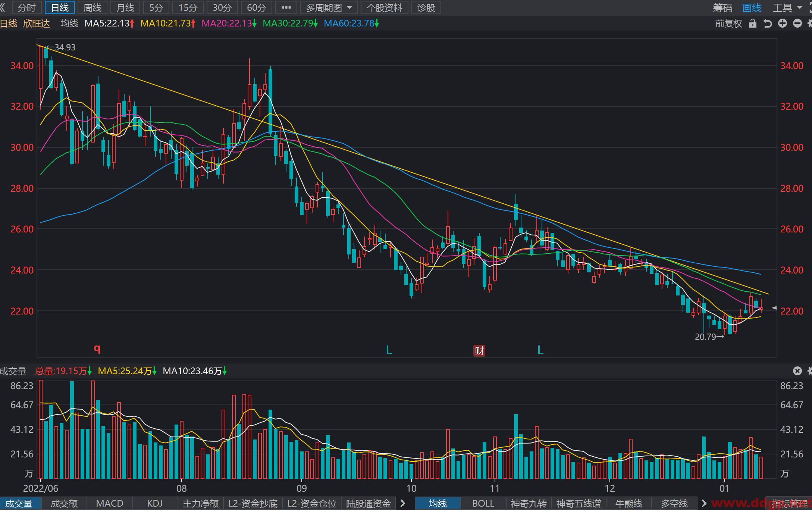
Task: Click the MA60:23.78 moving average label
Action: pyautogui.click(x=351, y=24)
